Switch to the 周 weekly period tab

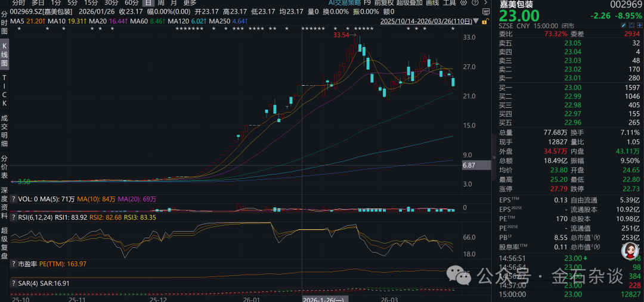(x=161, y=2)
